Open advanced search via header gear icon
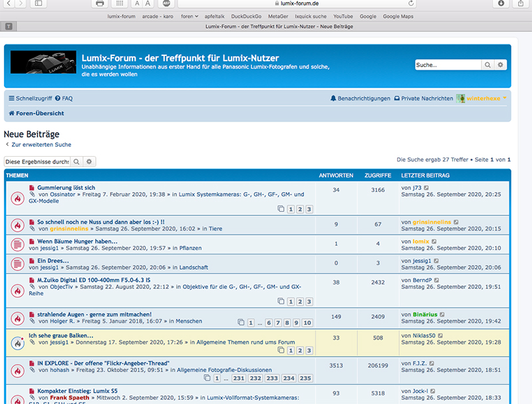The image size is (532, 404). click(x=501, y=65)
